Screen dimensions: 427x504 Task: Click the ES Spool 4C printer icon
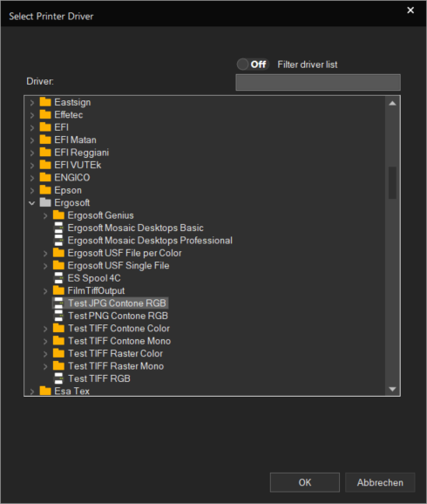pos(58,278)
